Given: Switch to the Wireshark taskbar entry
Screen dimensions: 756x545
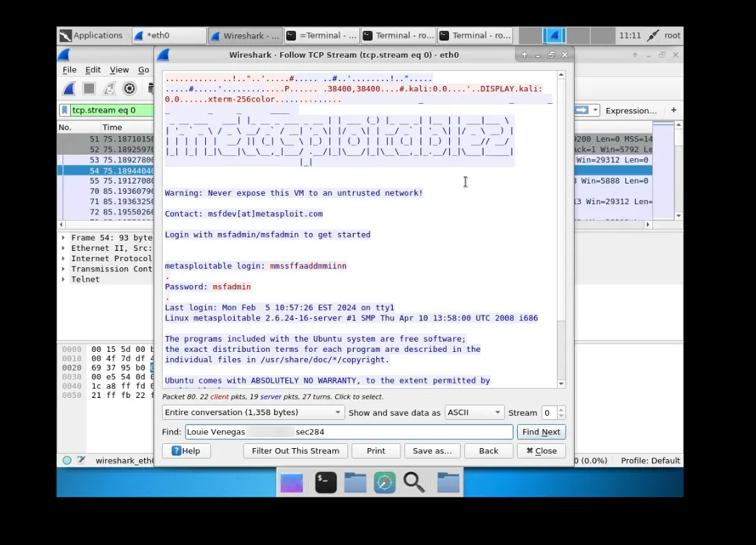Looking at the screenshot, I should click(x=245, y=35).
